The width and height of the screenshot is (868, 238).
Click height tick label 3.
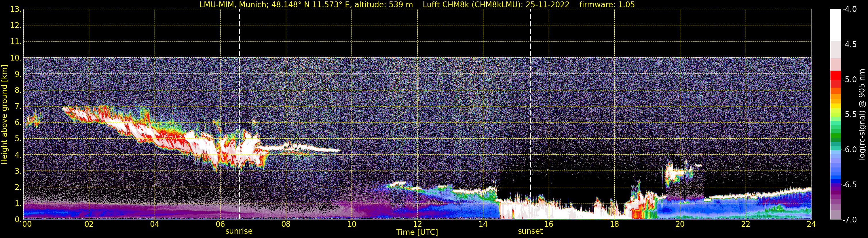18,171
